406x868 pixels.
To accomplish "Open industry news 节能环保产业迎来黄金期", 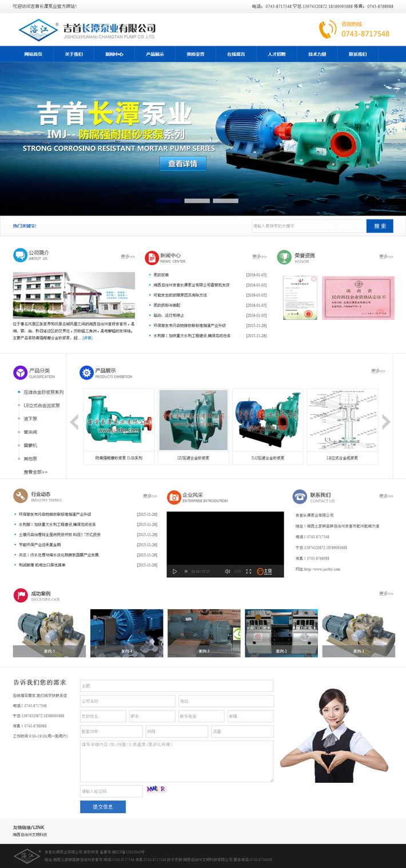I will pos(39,545).
